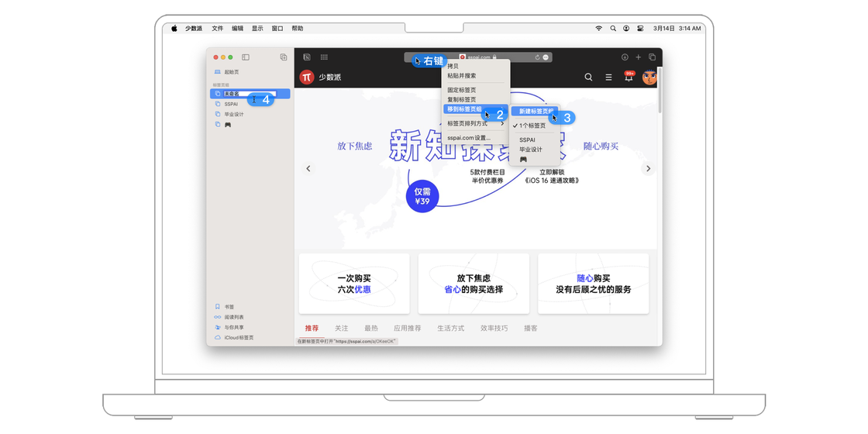868x434 pixels.
Task: Switch to the 播客 tab
Action: (x=530, y=329)
